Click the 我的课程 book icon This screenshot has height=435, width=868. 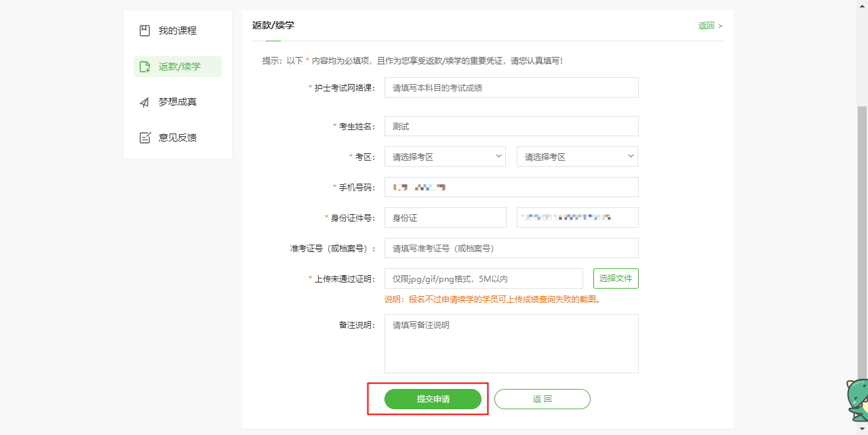coord(144,30)
